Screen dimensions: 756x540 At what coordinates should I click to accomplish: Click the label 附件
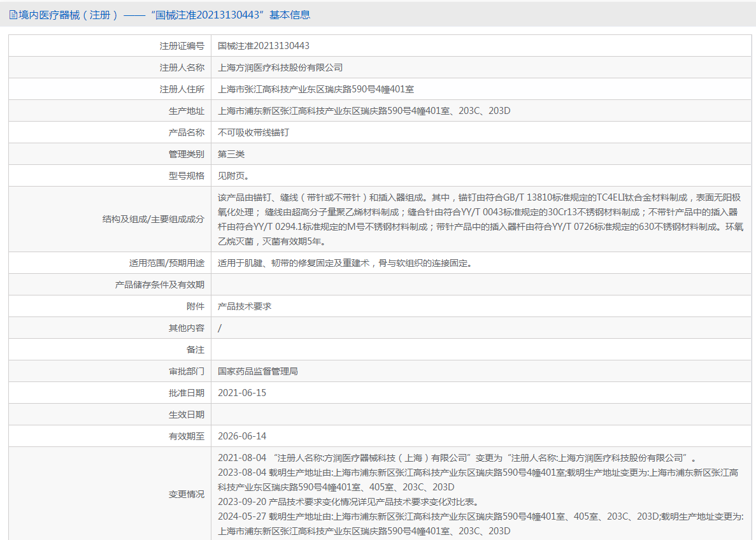click(x=196, y=307)
